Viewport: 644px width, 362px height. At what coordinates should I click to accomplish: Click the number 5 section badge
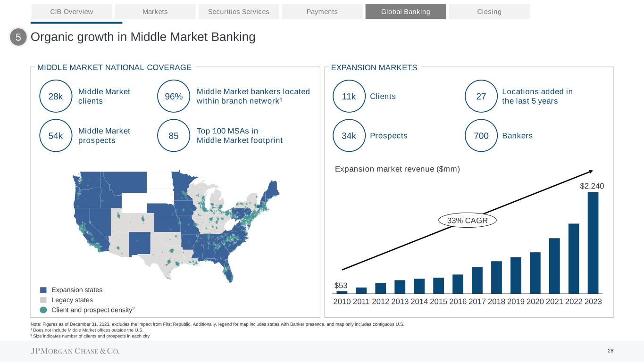[x=18, y=37]
